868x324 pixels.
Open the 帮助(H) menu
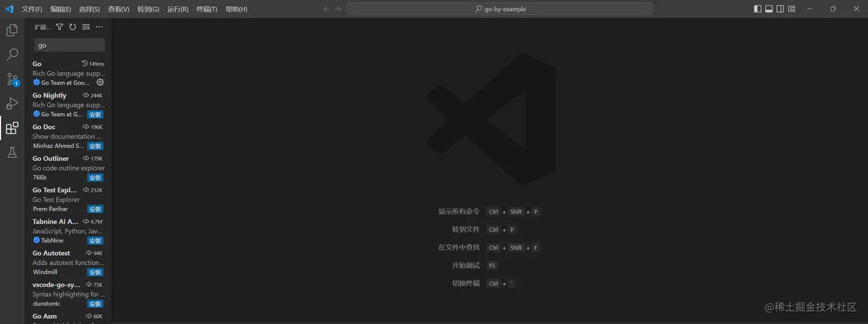point(237,9)
